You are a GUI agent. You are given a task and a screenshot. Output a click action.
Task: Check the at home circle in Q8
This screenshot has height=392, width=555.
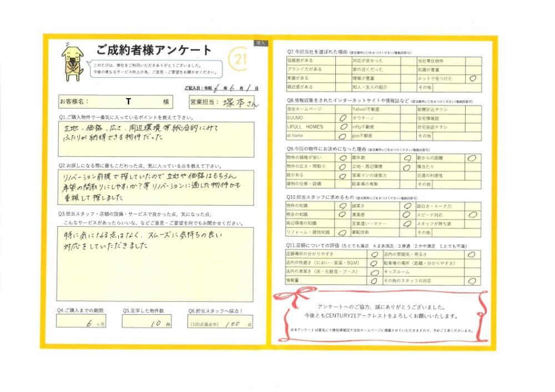342,136
